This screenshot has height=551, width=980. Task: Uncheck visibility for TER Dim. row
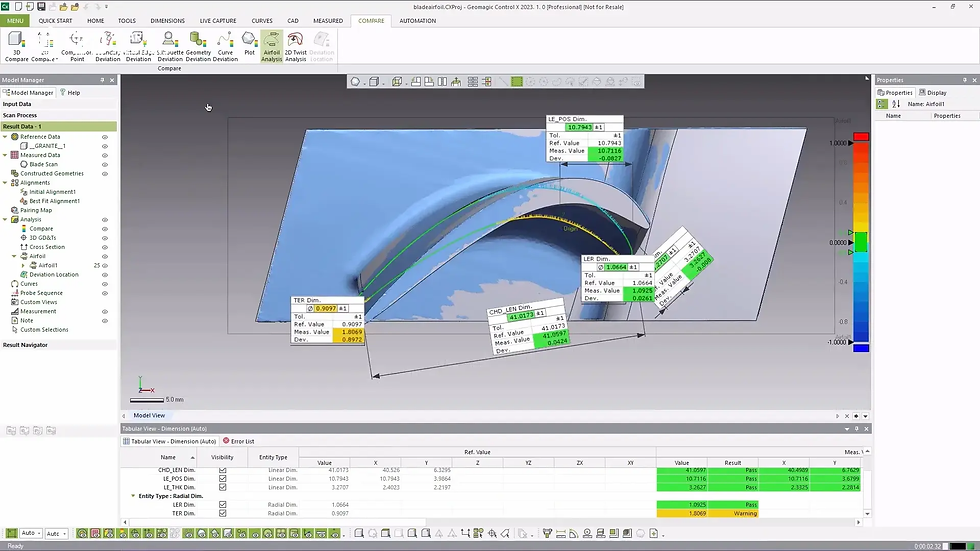click(x=222, y=514)
